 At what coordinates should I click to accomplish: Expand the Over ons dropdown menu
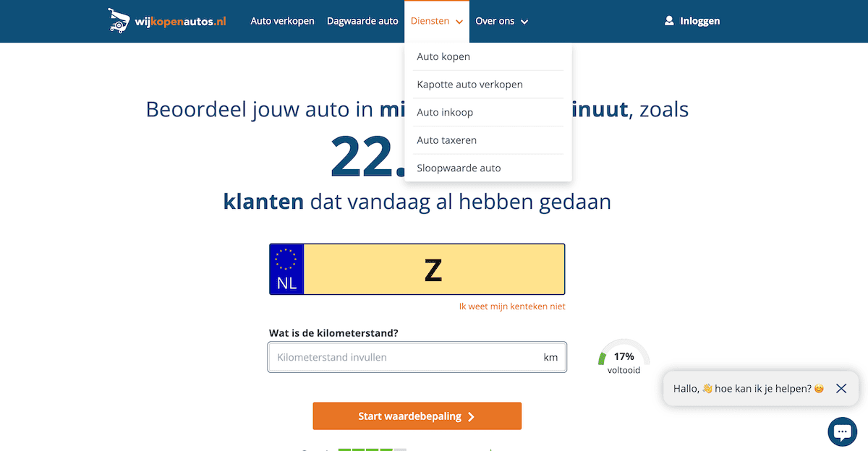[501, 21]
